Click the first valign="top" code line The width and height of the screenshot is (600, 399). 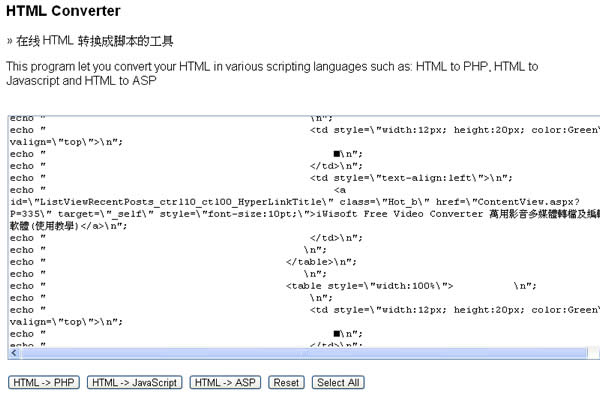(66, 142)
